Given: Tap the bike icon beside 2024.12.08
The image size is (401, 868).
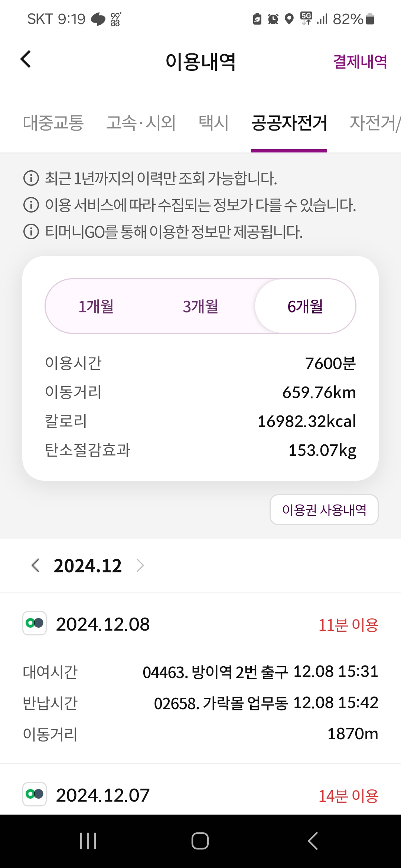Looking at the screenshot, I should click(35, 623).
